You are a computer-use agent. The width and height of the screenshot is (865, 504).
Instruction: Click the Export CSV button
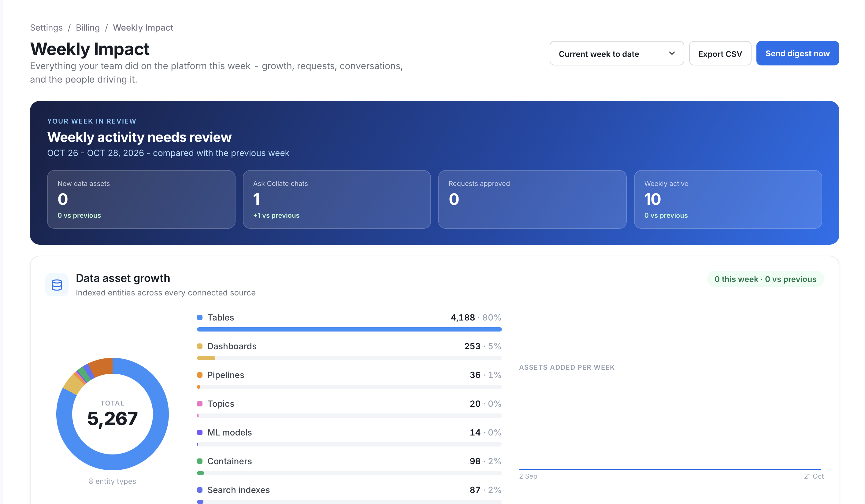click(720, 54)
